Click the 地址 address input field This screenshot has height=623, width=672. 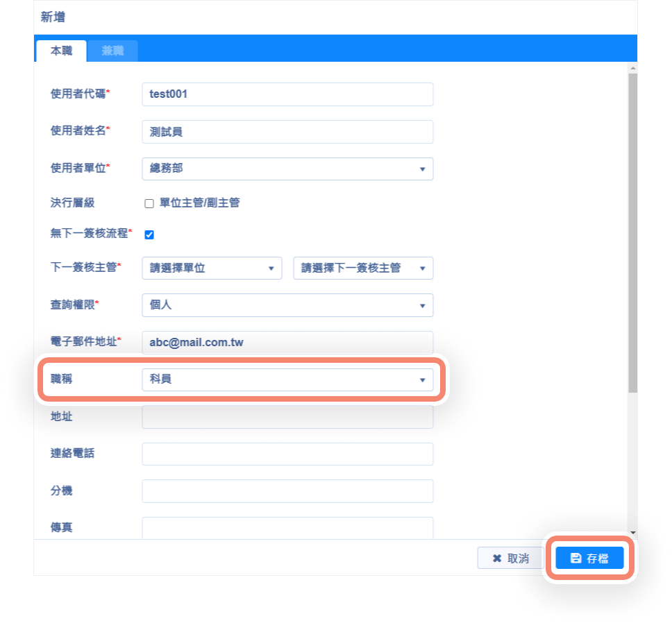click(x=287, y=417)
